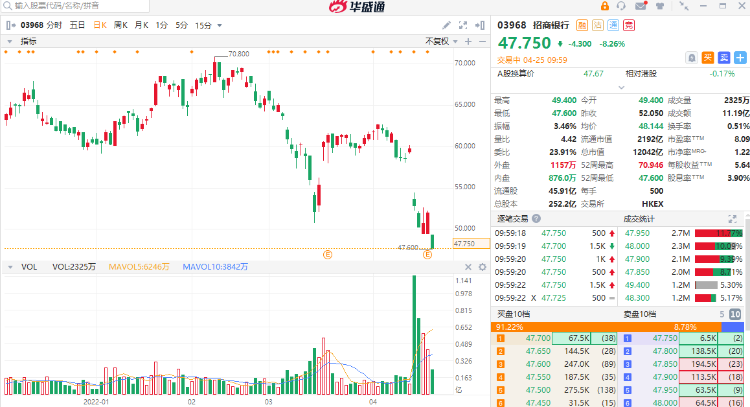This screenshot has height=407, width=750.
Task: Click the 52周最高 value 70.946
Action: tap(651, 165)
